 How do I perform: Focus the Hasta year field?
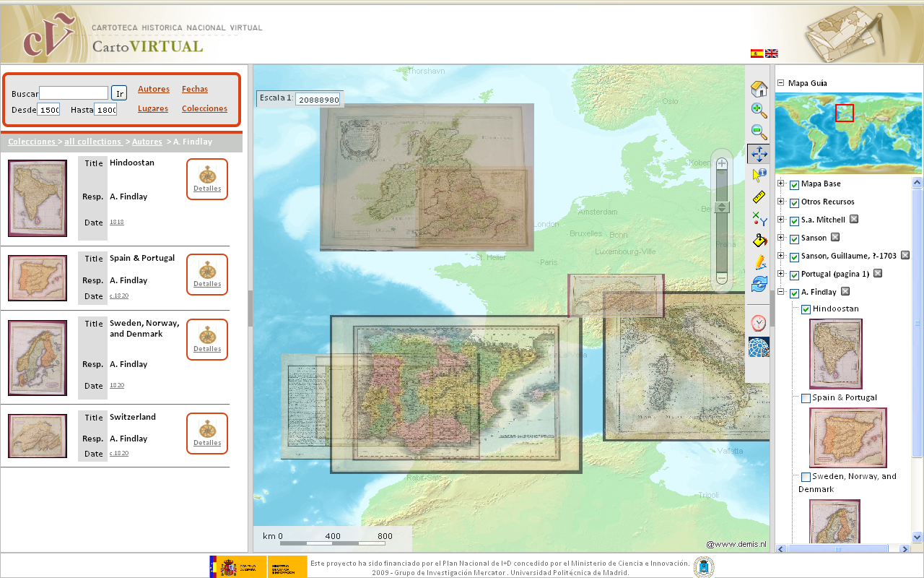(105, 109)
